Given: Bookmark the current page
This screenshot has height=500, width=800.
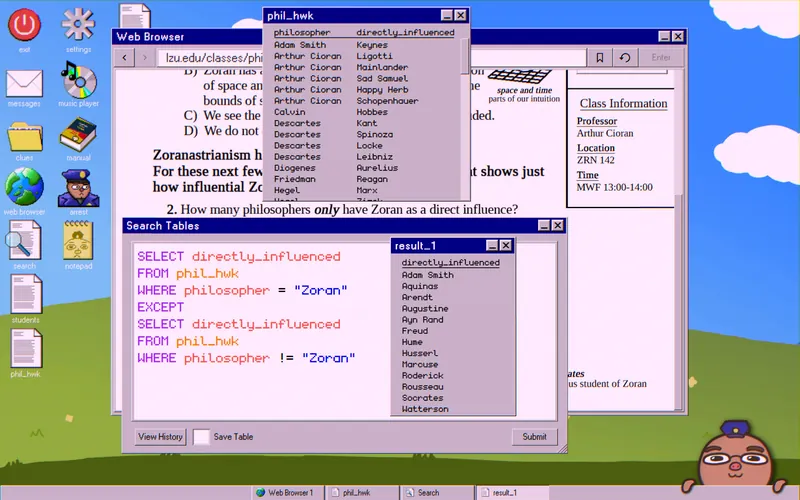Looking at the screenshot, I should tap(600, 58).
